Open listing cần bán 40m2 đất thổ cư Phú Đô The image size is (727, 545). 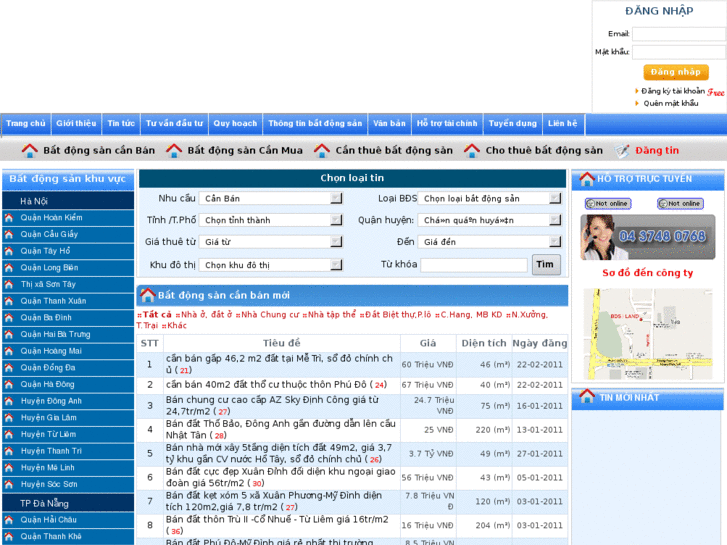click(276, 385)
